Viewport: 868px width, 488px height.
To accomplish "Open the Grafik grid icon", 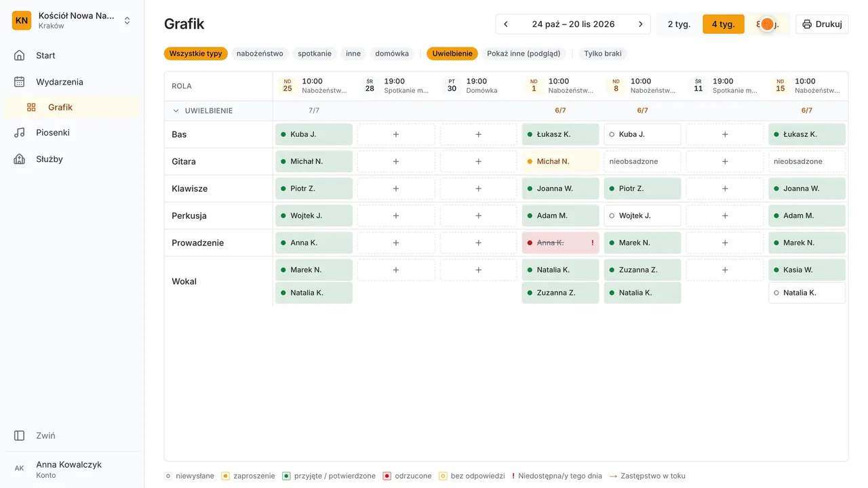I will 31,107.
